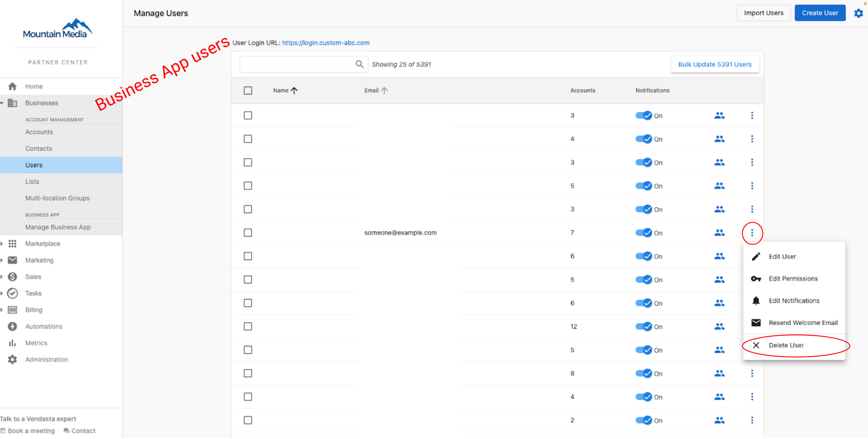The width and height of the screenshot is (868, 439).
Task: Click people icon in row with 12 accounts
Action: click(x=719, y=326)
